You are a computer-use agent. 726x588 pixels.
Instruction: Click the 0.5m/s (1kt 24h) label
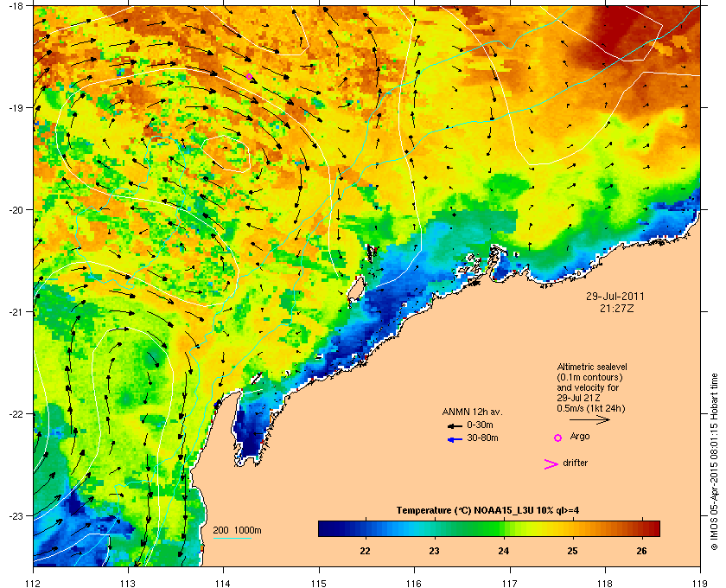pyautogui.click(x=591, y=409)
